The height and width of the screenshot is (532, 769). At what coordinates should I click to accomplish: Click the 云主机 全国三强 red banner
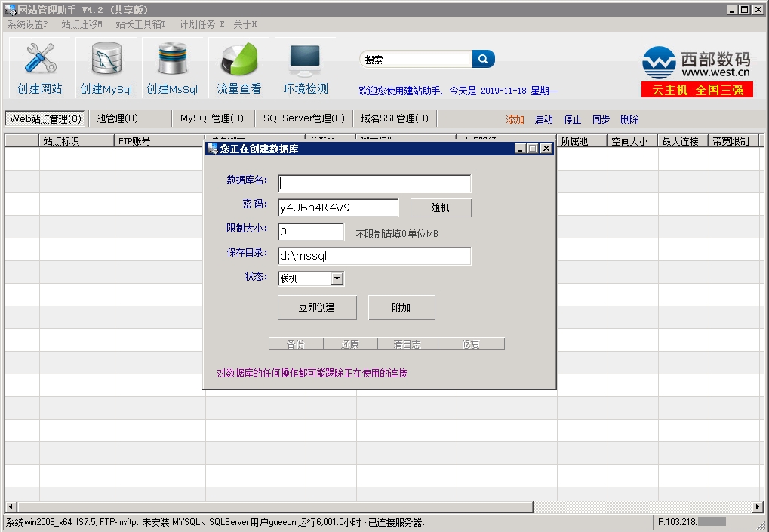tap(697, 90)
